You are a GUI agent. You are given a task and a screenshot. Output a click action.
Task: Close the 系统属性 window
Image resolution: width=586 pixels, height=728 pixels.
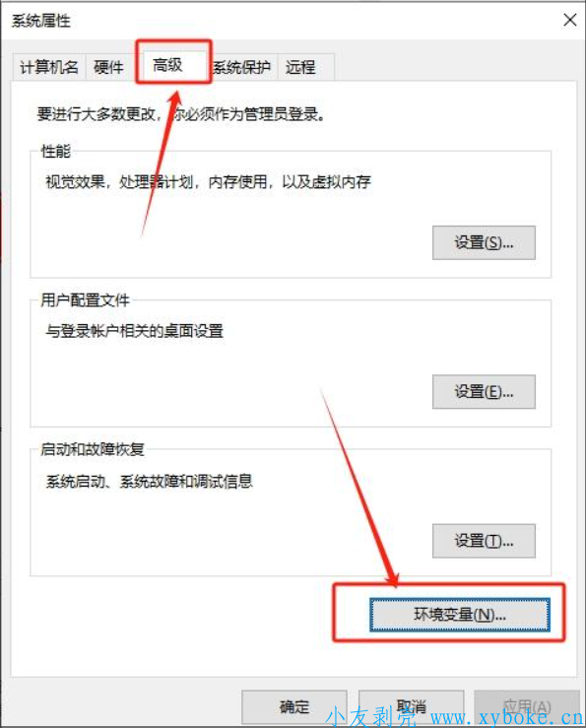click(569, 20)
